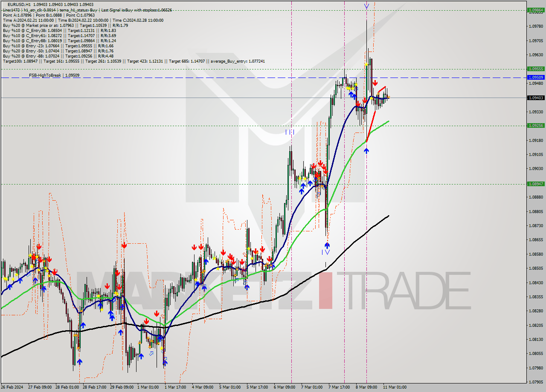This screenshot has width=546, height=392.
Task: Select the 'Time A:2024.02.21 11:00:00' line
Action: point(83,20)
